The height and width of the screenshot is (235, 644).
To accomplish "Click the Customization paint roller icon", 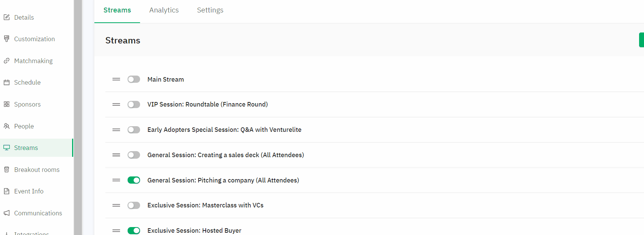I will click(x=6, y=39).
